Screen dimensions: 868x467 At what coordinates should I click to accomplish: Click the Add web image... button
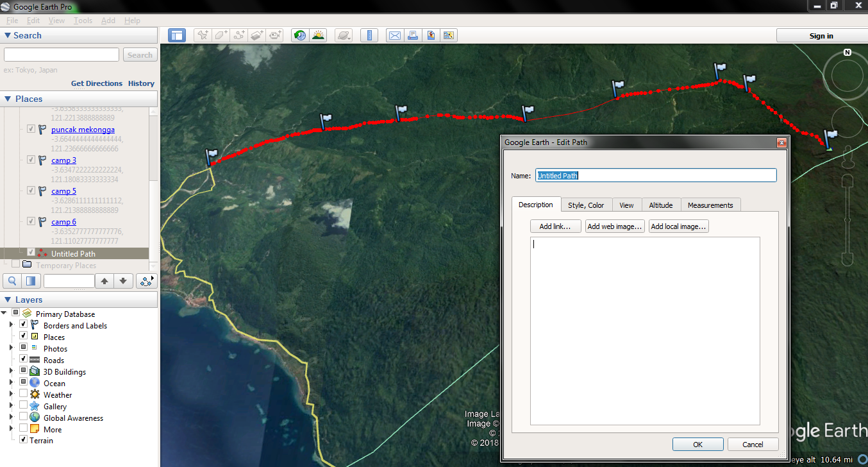(615, 226)
